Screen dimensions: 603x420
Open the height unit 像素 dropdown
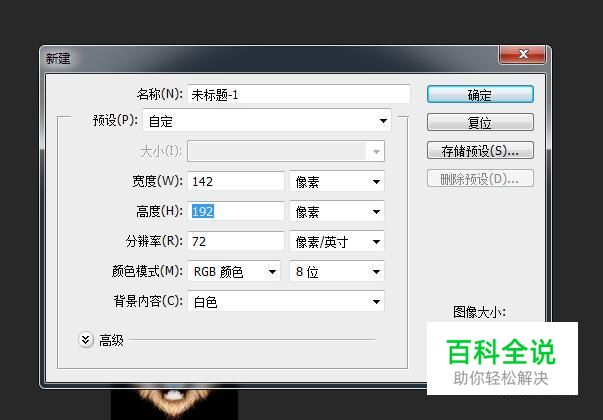[337, 211]
